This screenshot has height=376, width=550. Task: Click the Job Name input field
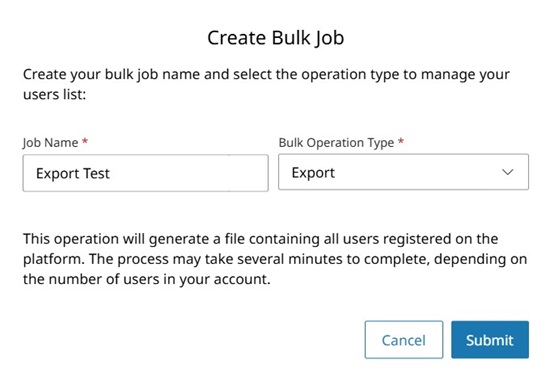coord(146,173)
